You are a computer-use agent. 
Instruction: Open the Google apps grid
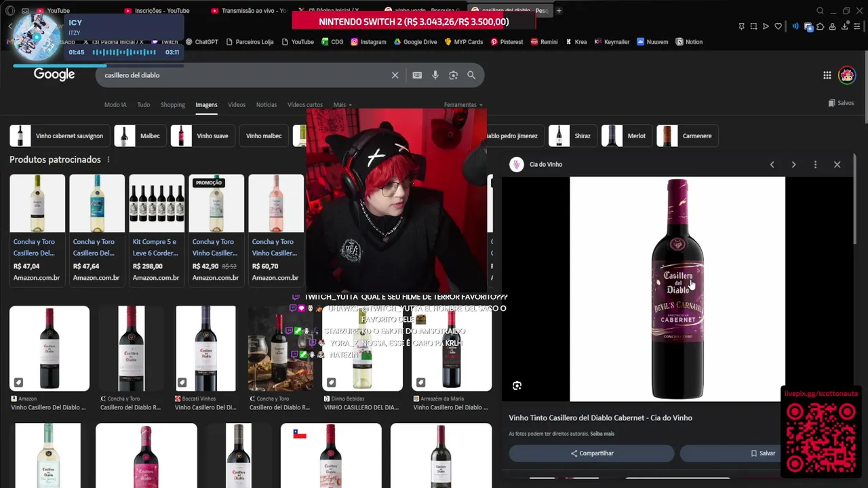click(x=827, y=75)
